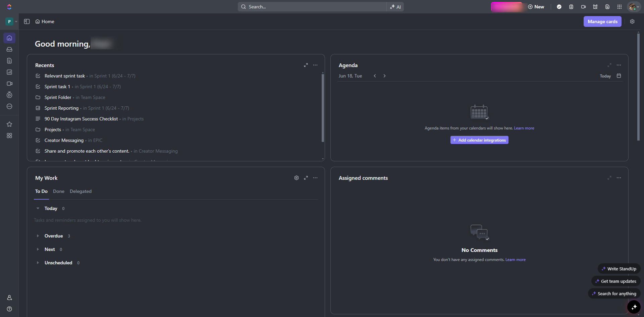
Task: Go to the next day in Agenda
Action: 384,76
